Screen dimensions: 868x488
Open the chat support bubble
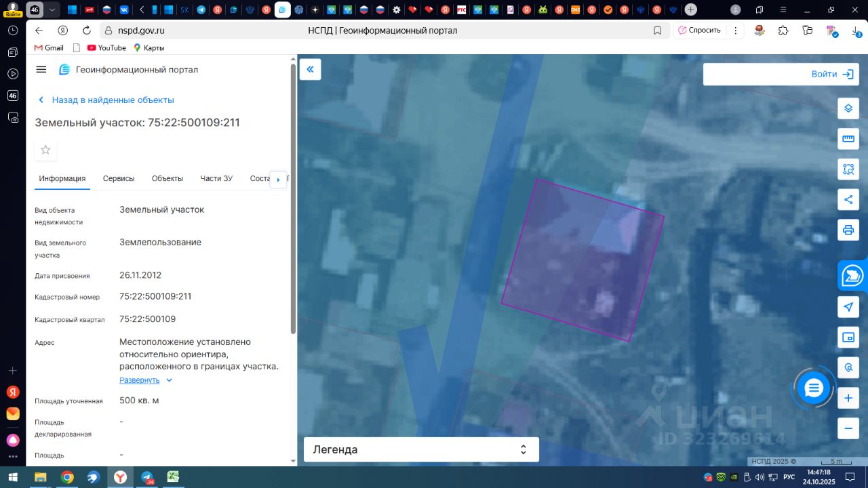point(813,388)
